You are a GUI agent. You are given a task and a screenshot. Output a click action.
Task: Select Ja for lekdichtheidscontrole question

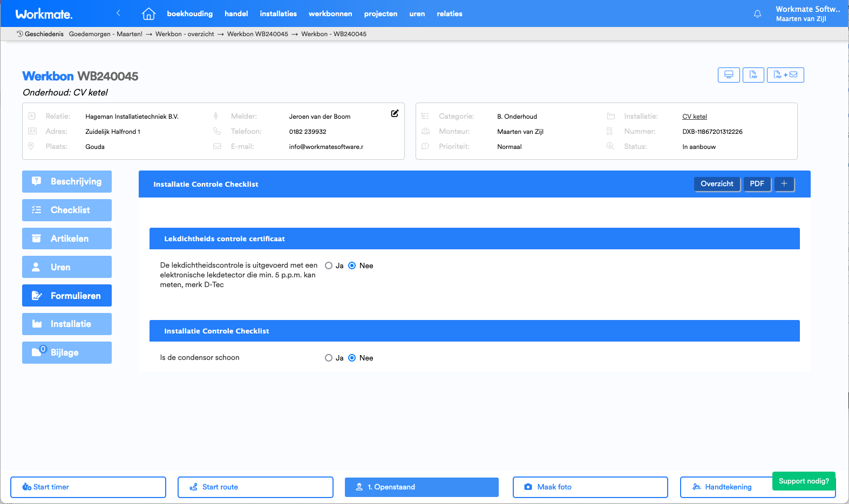[329, 265]
